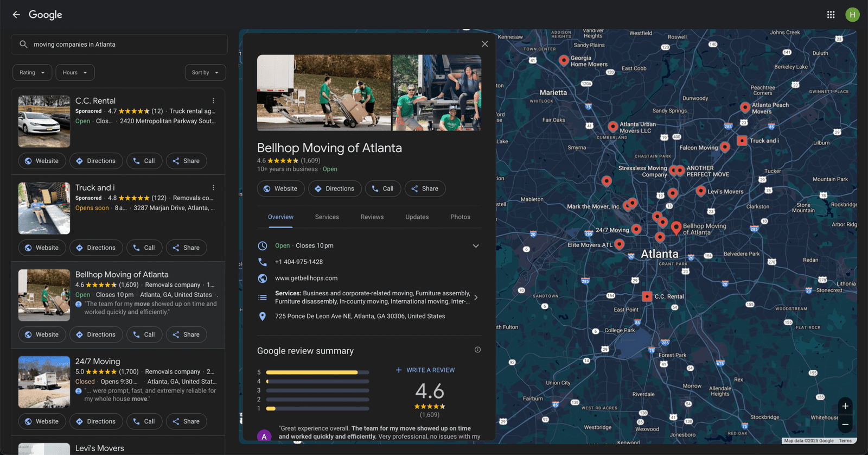The width and height of the screenshot is (868, 455).
Task: Click the moving companies in Atlanta search field
Action: [119, 45]
